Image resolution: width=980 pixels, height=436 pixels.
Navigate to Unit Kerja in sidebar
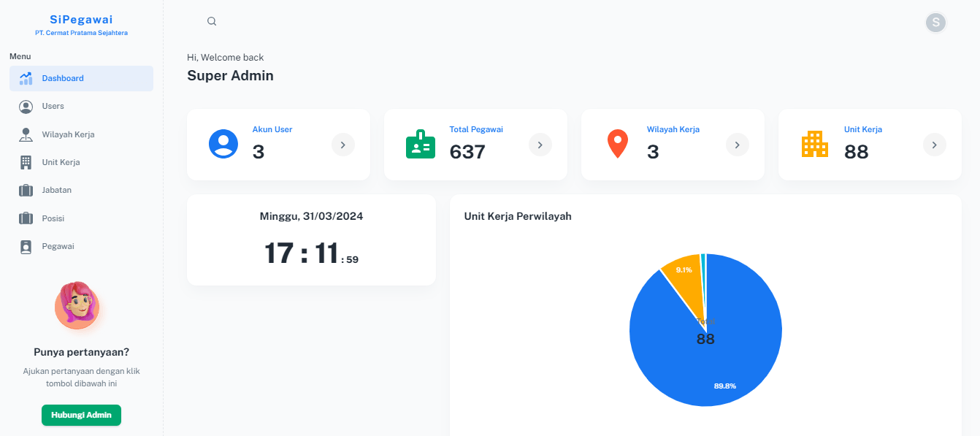[x=61, y=162]
